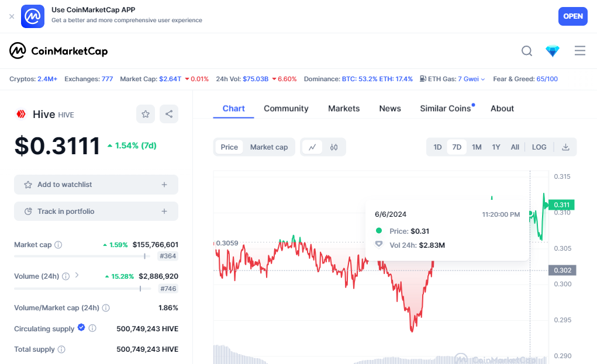Click the share icon next to Hive
This screenshot has width=597, height=364.
point(169,114)
